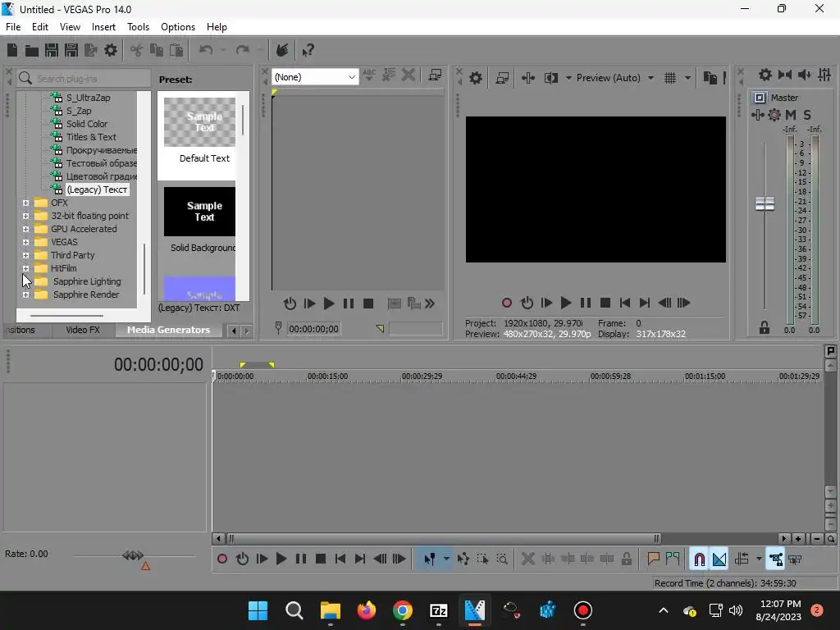
Task: Toggle Loop Playback in timeline transport
Action: coord(242,559)
